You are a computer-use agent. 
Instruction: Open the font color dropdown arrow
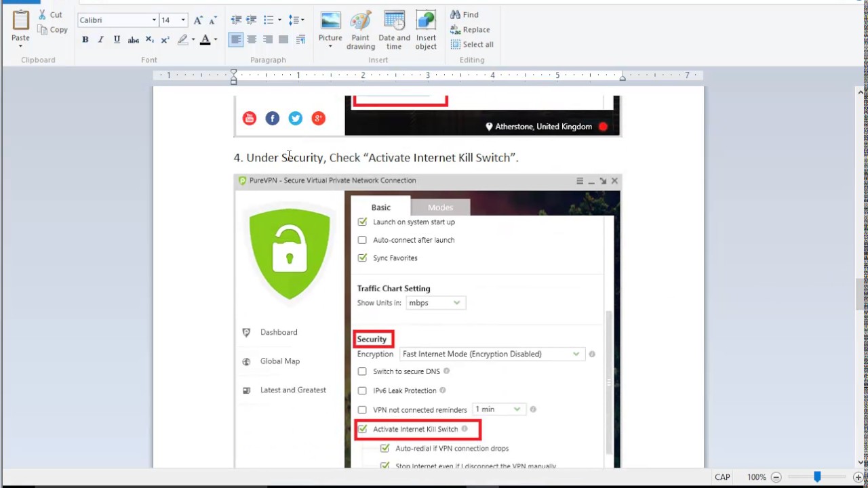[216, 40]
